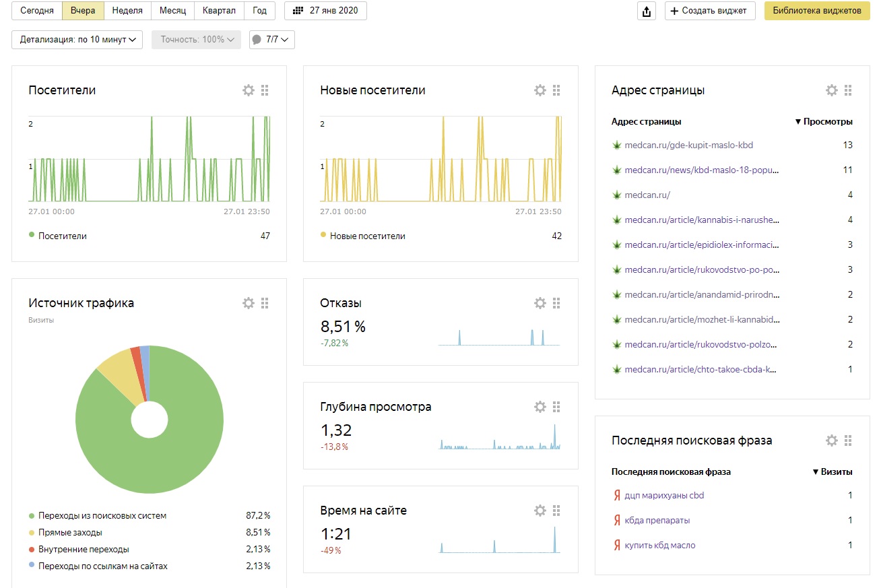Open settings gear of Адрес страницы widget
The image size is (879, 588).
(832, 90)
